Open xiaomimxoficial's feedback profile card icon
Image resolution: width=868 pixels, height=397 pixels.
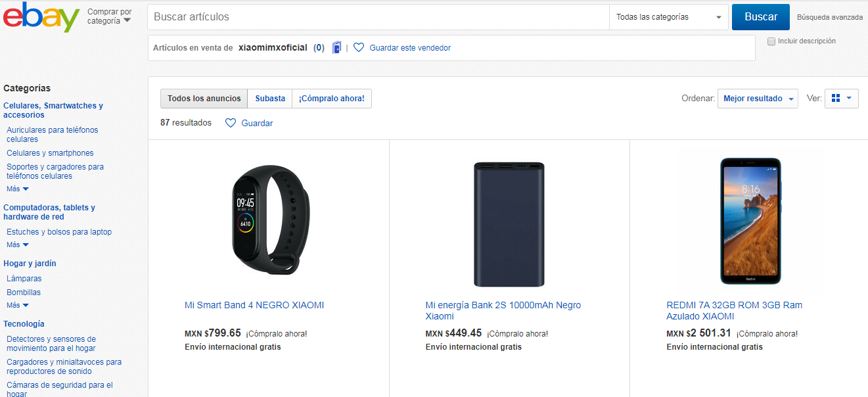(336, 47)
